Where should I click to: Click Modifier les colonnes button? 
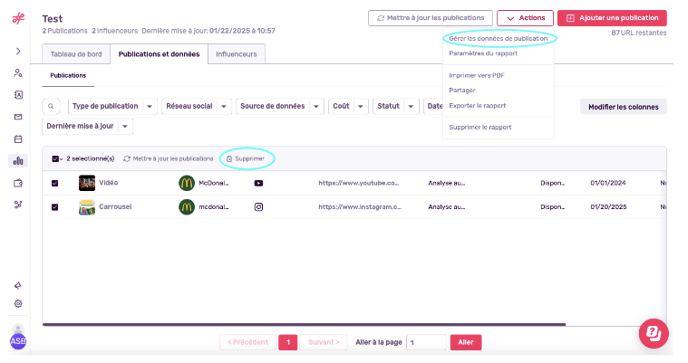click(623, 107)
